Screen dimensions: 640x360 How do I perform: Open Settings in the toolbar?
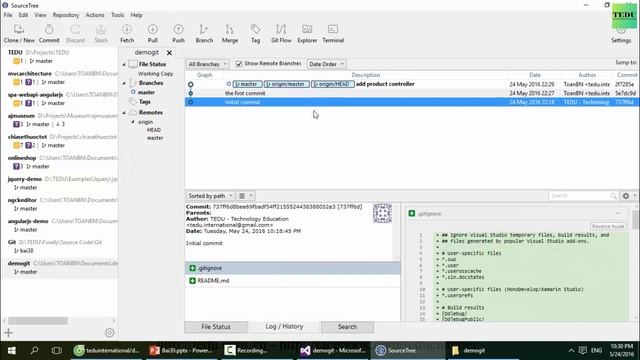coord(621,35)
